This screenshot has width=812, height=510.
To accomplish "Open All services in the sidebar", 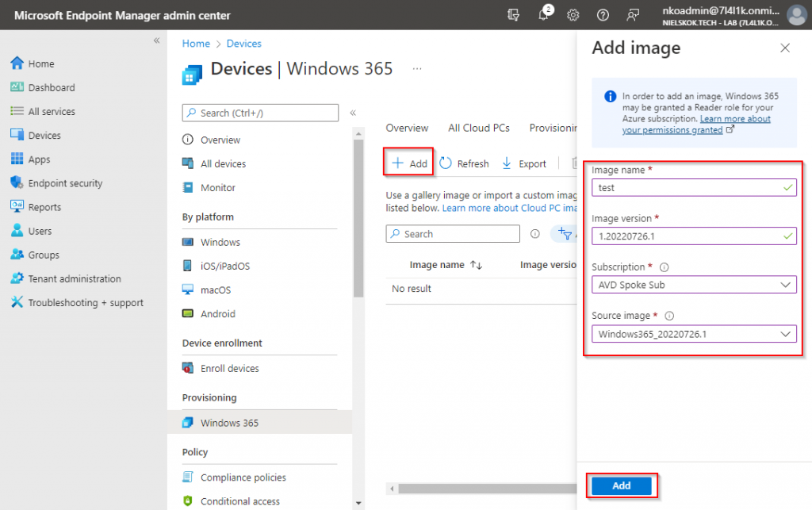I will click(x=43, y=111).
